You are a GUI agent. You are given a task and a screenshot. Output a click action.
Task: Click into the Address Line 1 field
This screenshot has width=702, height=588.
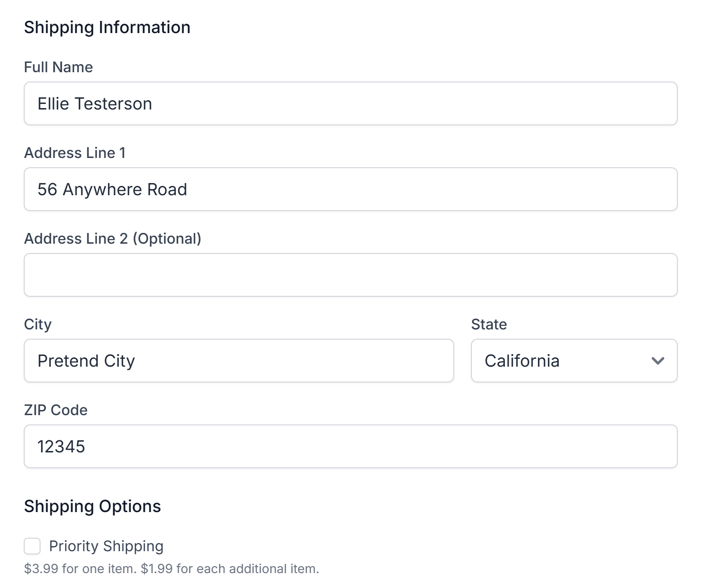pyautogui.click(x=350, y=189)
